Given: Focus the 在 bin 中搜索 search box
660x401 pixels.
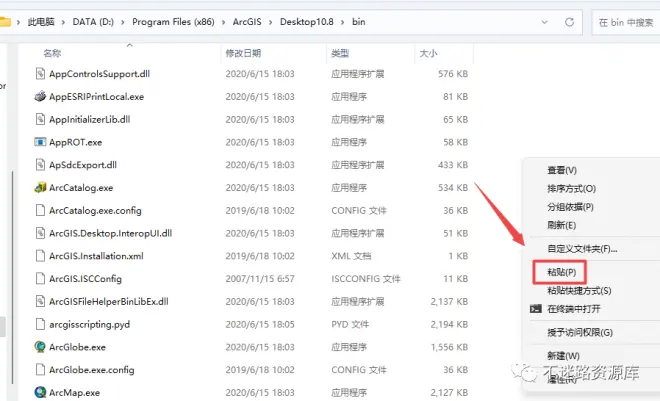Looking at the screenshot, I should click(626, 22).
